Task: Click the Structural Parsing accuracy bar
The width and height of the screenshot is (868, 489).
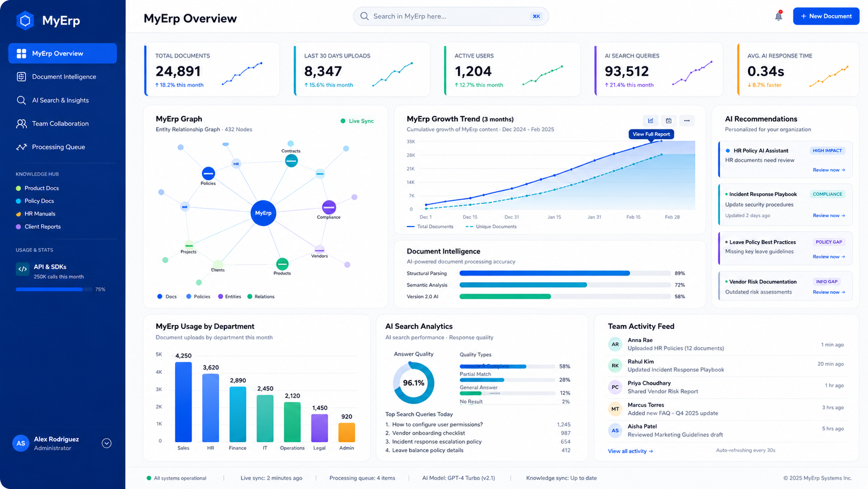Action: pos(565,273)
